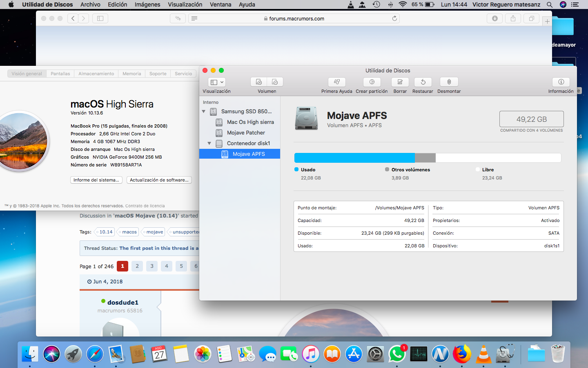The image size is (588, 368).
Task: Select Mac Os High sierra volume in sidebar
Action: pyautogui.click(x=240, y=122)
